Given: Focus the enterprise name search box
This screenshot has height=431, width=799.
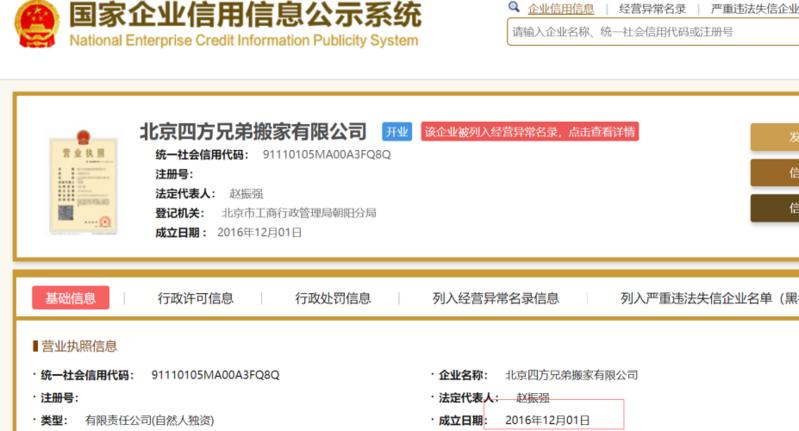Looking at the screenshot, I should [x=653, y=32].
